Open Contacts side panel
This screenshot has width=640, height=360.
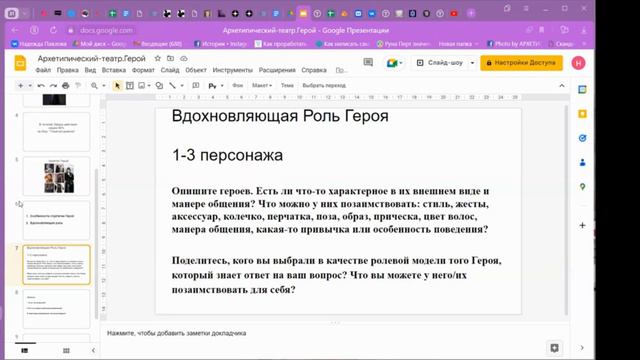pyautogui.click(x=582, y=162)
